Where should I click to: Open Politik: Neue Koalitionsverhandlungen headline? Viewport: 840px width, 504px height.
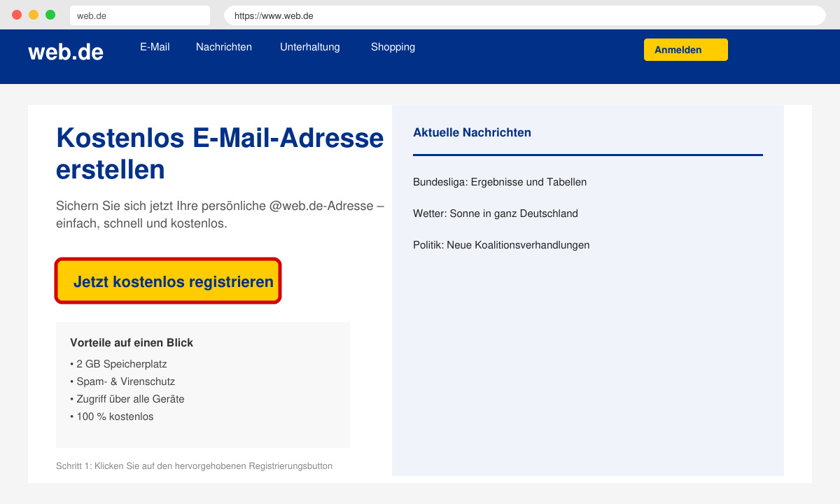501,245
